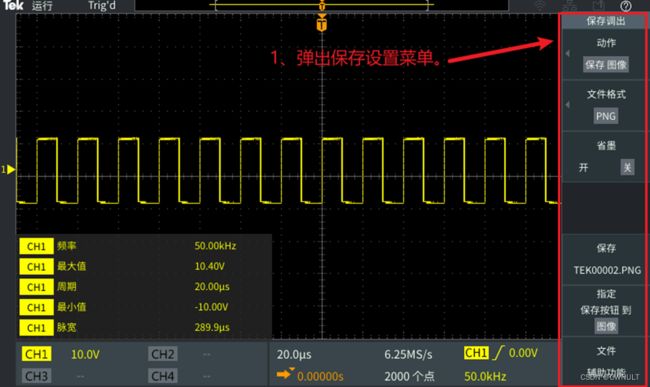Select the -10.00V minimum value
Image resolution: width=650 pixels, height=387 pixels.
211,307
